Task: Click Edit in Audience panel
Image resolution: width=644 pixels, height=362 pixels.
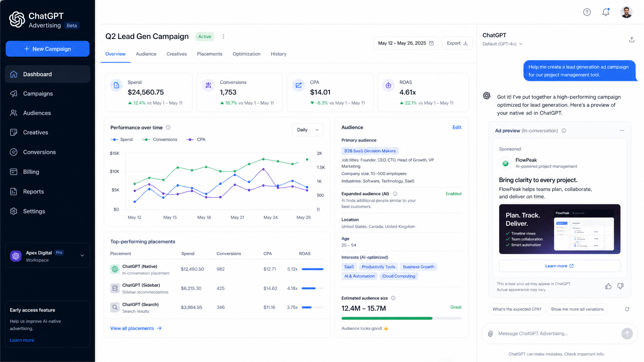Action: tap(457, 127)
